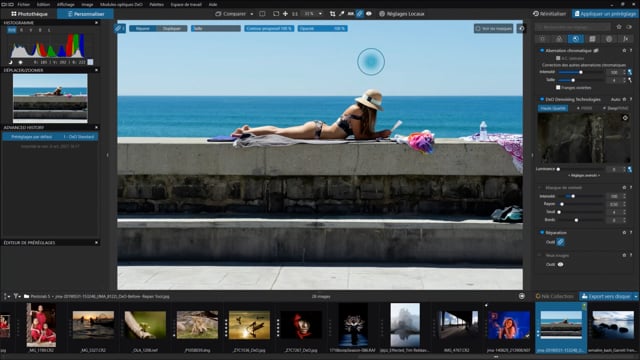This screenshot has height=360, width=640.
Task: Adjust the chromatic aberration Taille slider
Action: tap(581, 80)
